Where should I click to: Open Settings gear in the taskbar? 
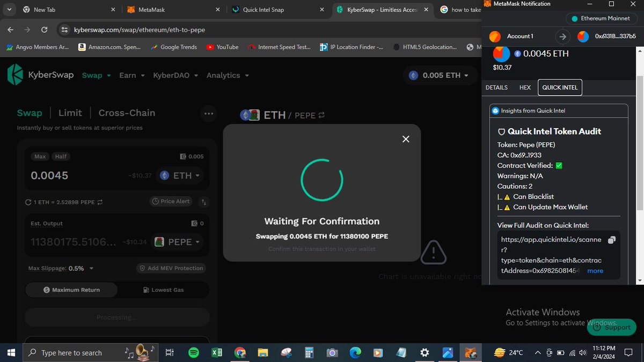click(425, 352)
